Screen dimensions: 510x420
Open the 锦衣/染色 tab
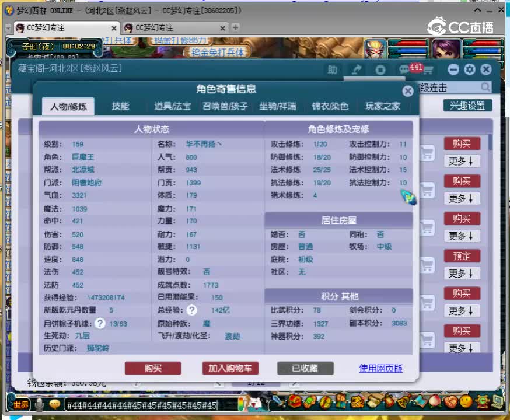(x=330, y=106)
